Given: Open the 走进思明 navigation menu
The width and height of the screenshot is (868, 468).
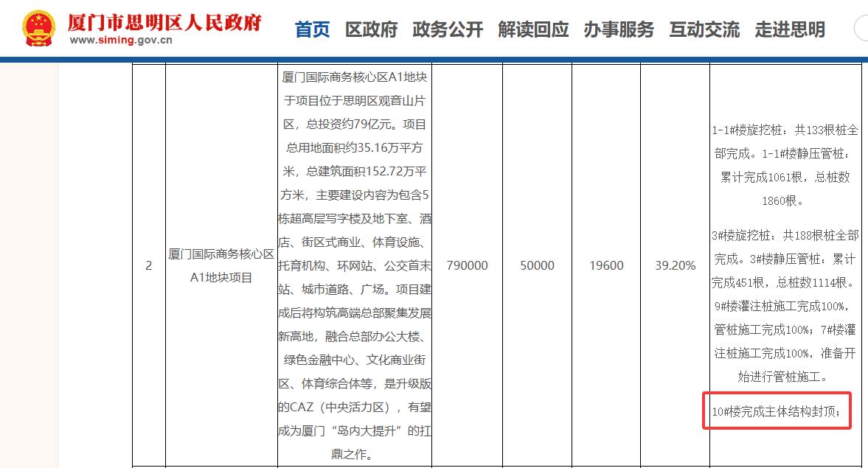Looking at the screenshot, I should 790,29.
